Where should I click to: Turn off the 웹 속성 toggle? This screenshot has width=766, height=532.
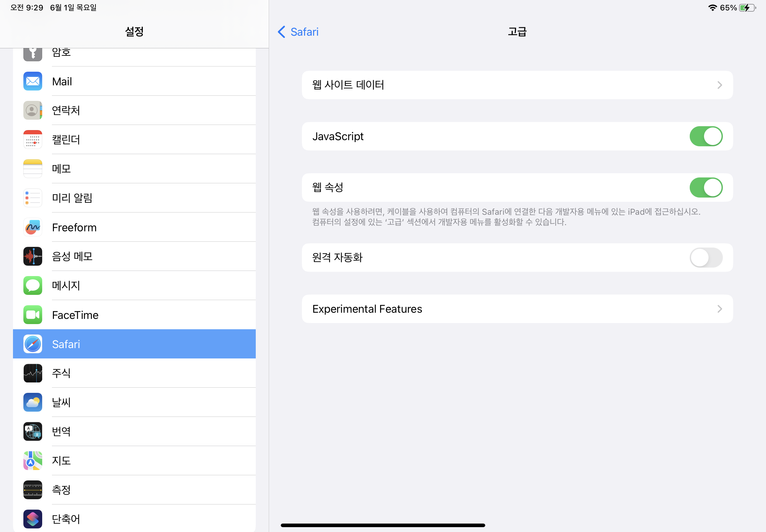pyautogui.click(x=706, y=187)
